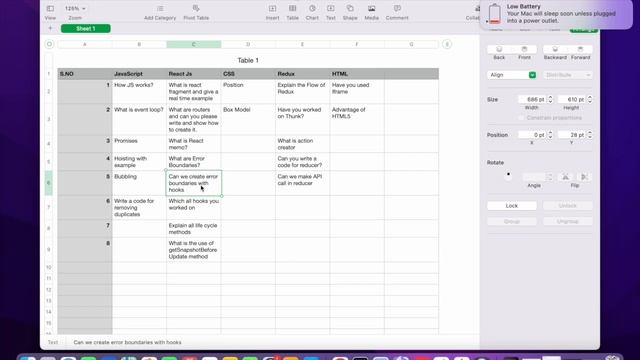Select column header E

point(302,44)
